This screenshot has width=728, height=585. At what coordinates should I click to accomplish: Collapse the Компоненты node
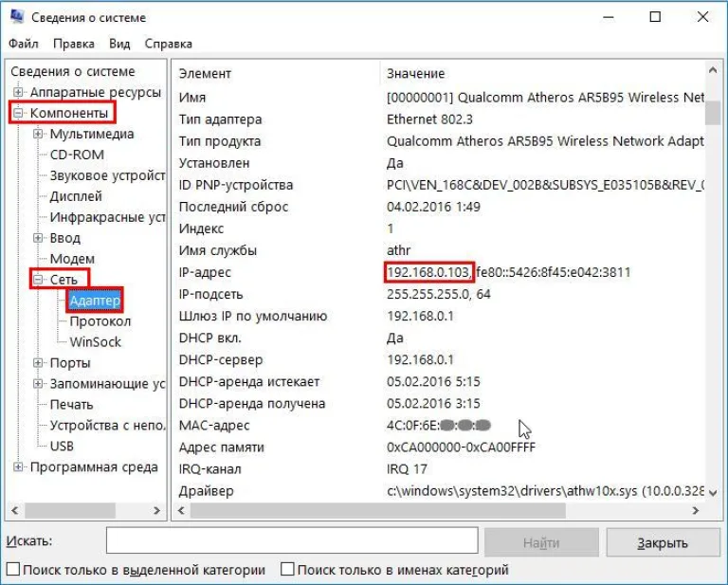[18, 113]
